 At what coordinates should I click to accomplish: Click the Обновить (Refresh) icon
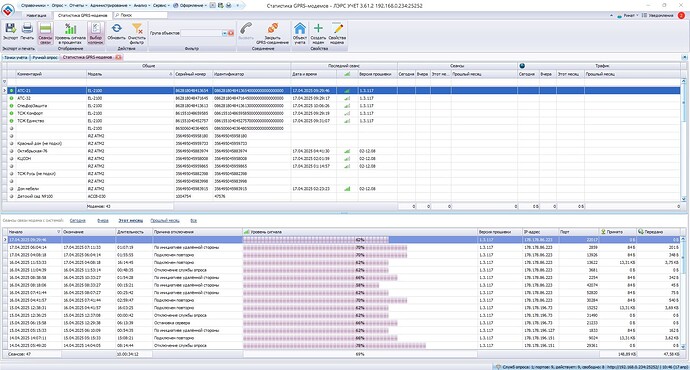point(117,29)
